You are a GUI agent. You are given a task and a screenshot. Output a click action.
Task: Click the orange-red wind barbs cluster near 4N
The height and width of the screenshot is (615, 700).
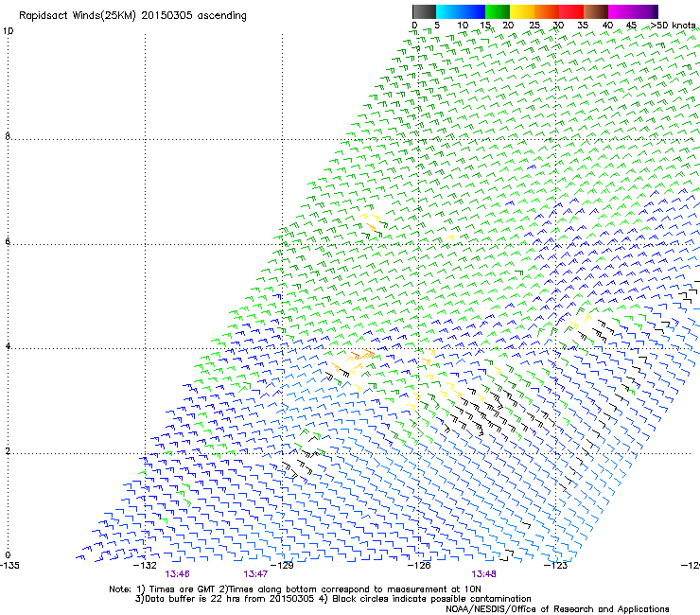[362, 356]
